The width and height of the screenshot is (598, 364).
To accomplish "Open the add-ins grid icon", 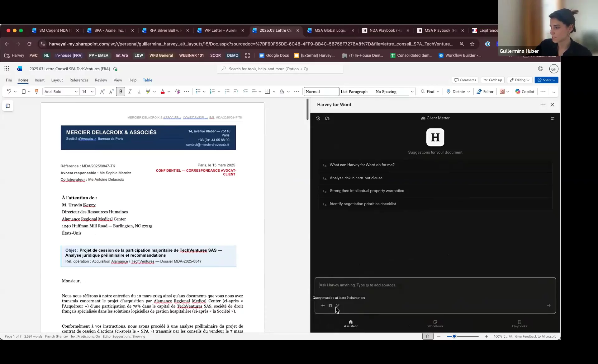I will coord(502,91).
